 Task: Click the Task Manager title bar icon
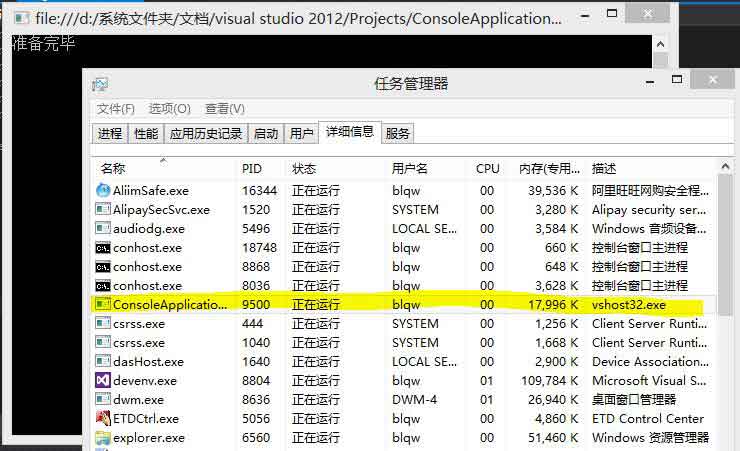point(100,84)
